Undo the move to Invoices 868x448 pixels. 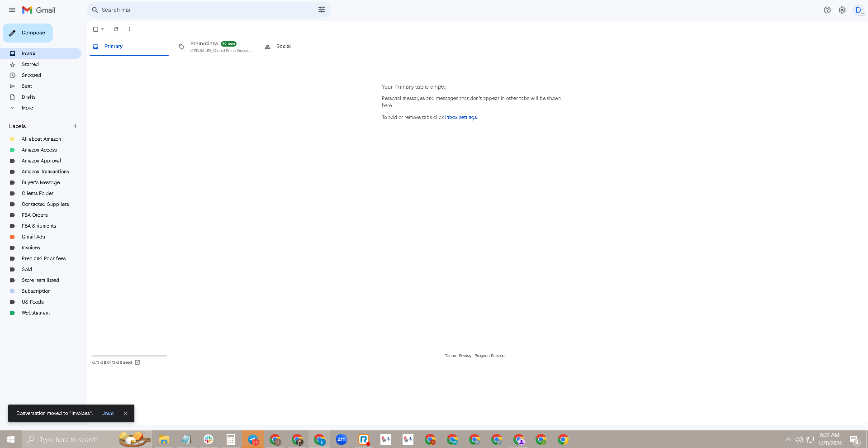(x=108, y=413)
